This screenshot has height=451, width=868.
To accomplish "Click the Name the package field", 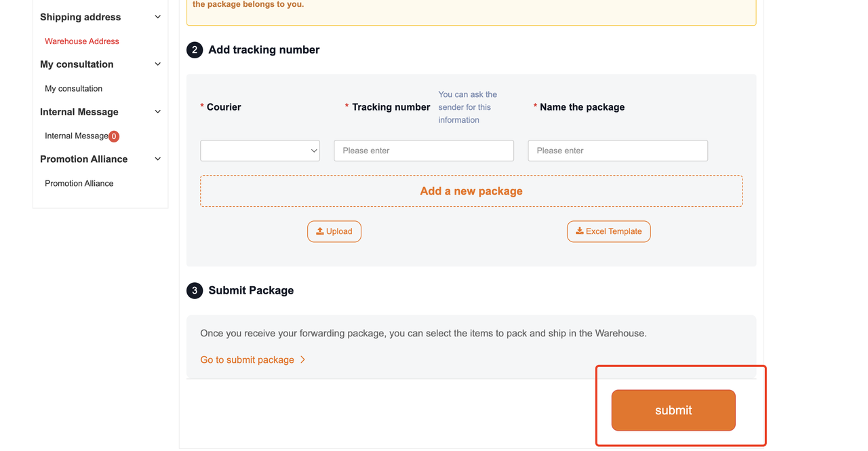I will (x=618, y=151).
